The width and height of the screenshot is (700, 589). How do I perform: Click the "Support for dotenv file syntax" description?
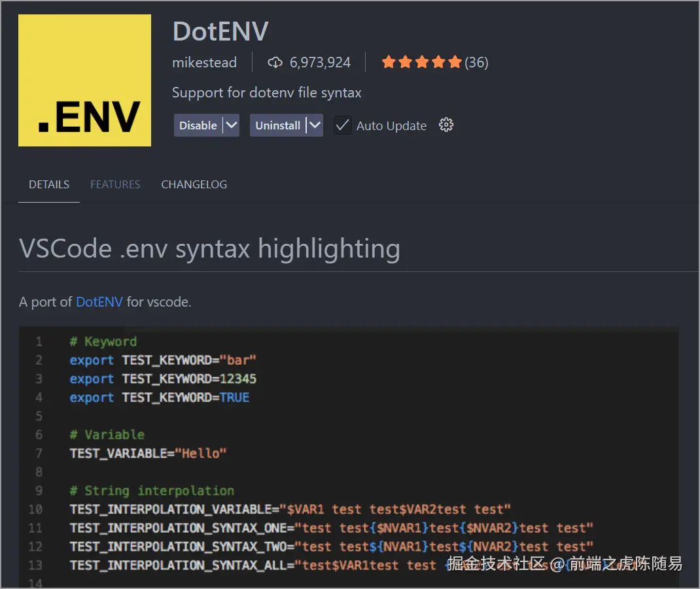click(x=266, y=92)
